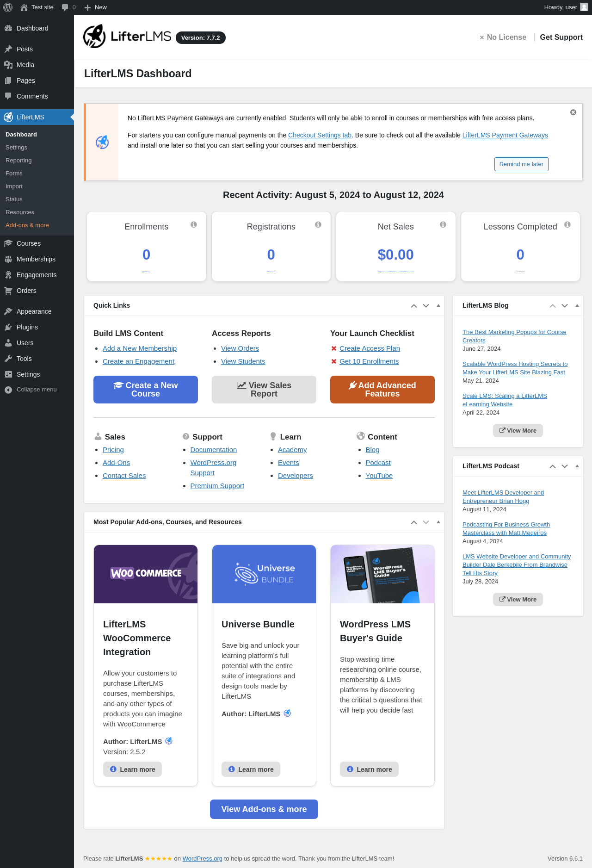The width and height of the screenshot is (592, 868).
Task: Read the Brian Hogg podcast episode
Action: point(503,497)
